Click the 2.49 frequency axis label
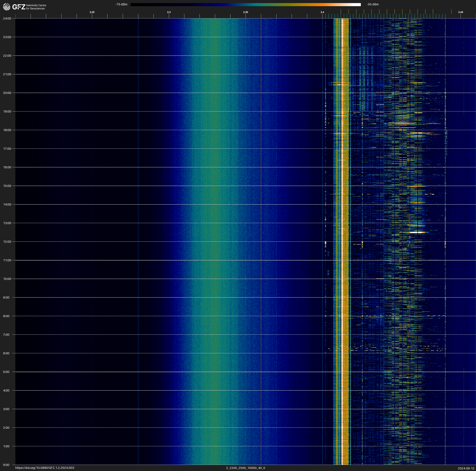Image resolution: width=476 pixels, height=471 pixels. (460, 12)
